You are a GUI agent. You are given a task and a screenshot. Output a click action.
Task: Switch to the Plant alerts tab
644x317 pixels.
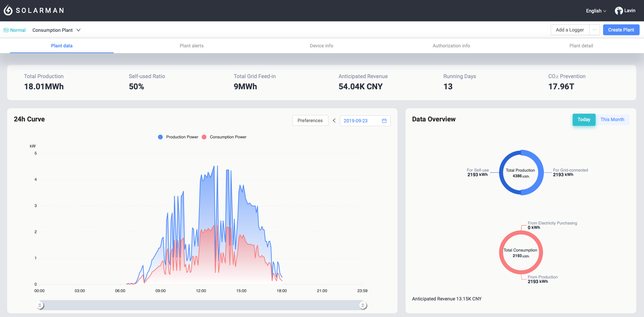191,46
